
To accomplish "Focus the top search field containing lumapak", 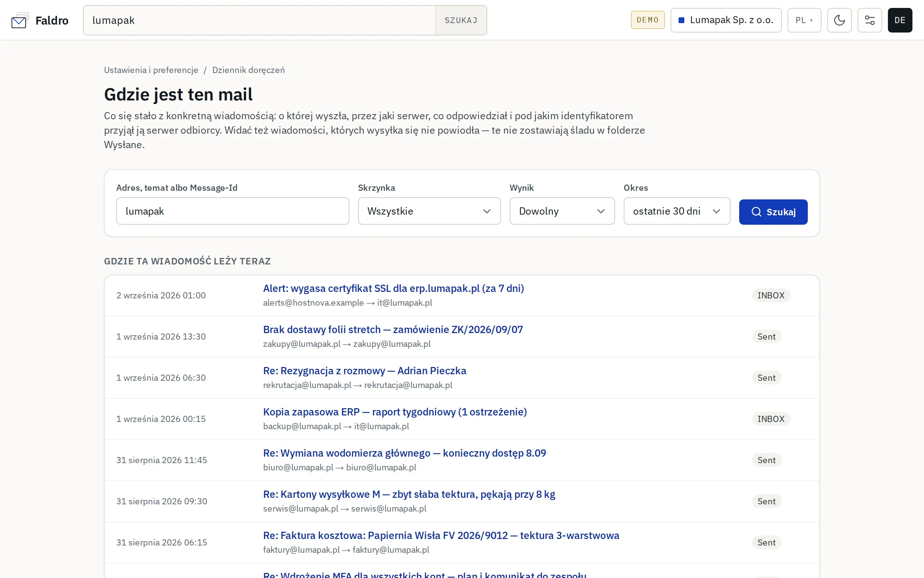I will (x=260, y=20).
